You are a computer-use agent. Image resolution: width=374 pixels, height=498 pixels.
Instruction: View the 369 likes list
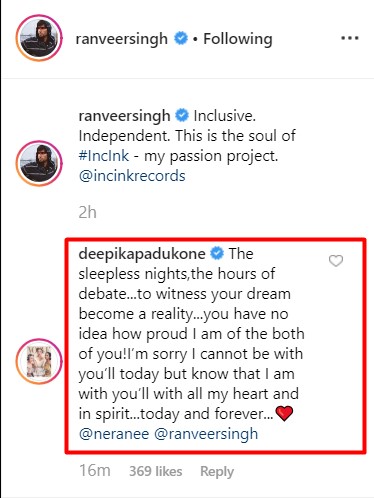[x=156, y=471]
